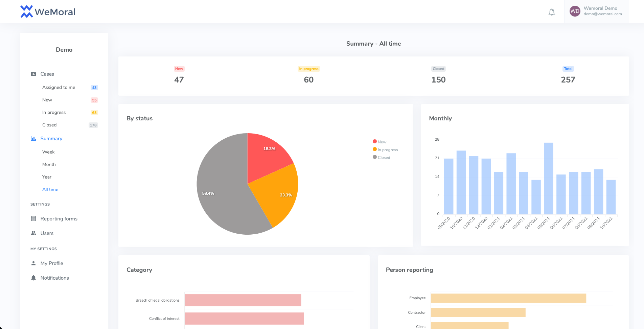Click the Notifications bell icon in sidebar
This screenshot has width=644, height=329.
click(x=33, y=278)
